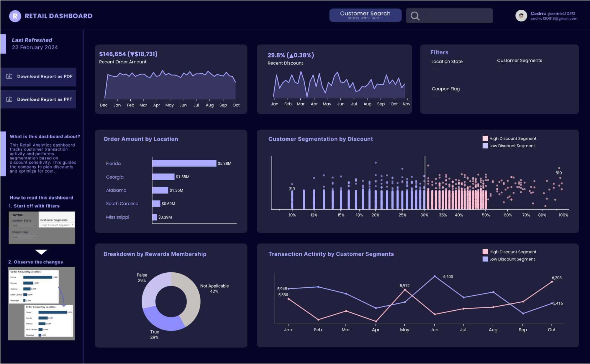Image resolution: width=590 pixels, height=364 pixels.
Task: Click the $1.85M Georgia value label
Action: pyautogui.click(x=183, y=177)
